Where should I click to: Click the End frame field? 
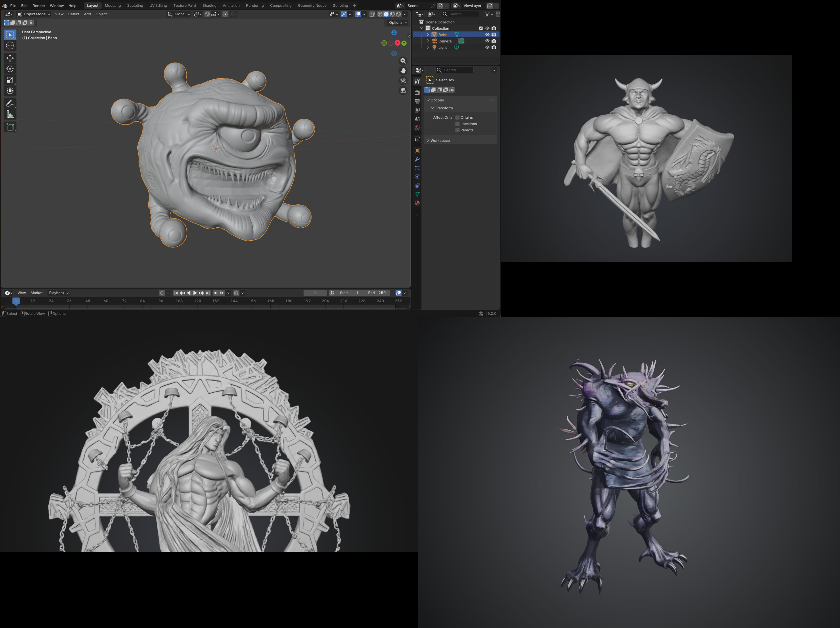tap(376, 293)
